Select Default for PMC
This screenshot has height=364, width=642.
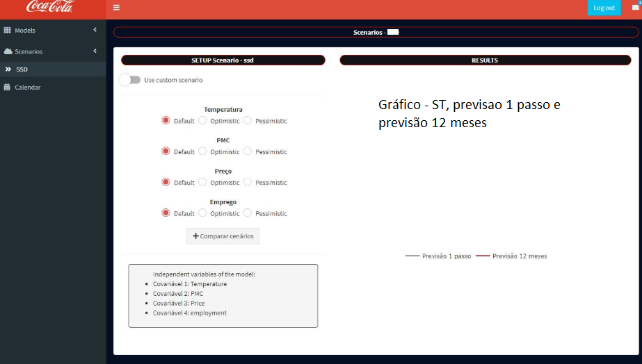pyautogui.click(x=166, y=151)
